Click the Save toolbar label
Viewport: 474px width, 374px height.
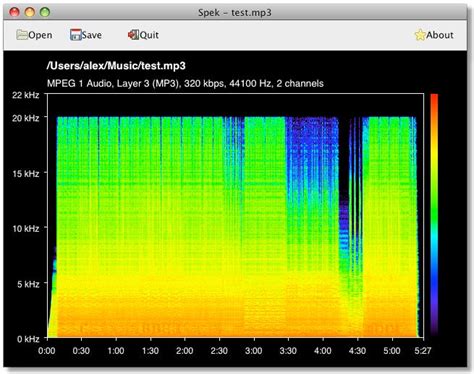(x=92, y=35)
